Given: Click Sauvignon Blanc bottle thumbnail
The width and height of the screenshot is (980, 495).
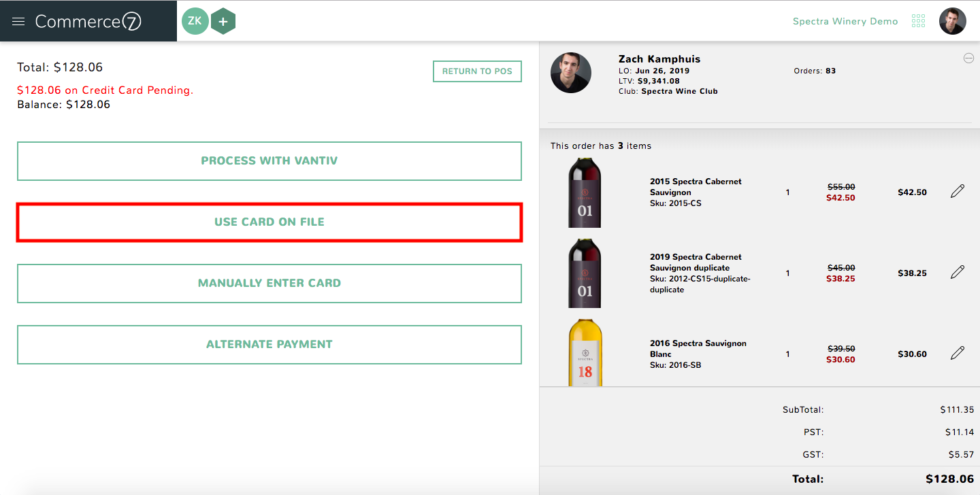Looking at the screenshot, I should click(585, 353).
